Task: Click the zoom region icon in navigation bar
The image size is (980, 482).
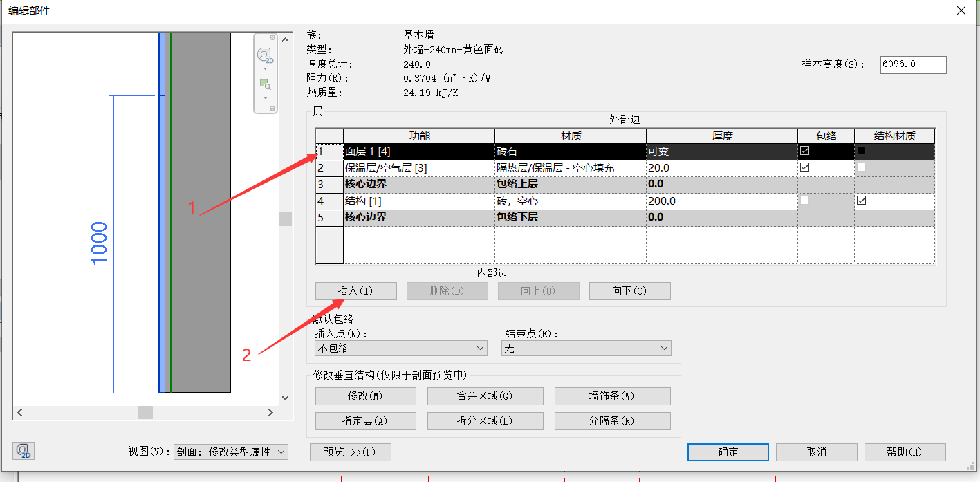Action: pyautogui.click(x=265, y=84)
